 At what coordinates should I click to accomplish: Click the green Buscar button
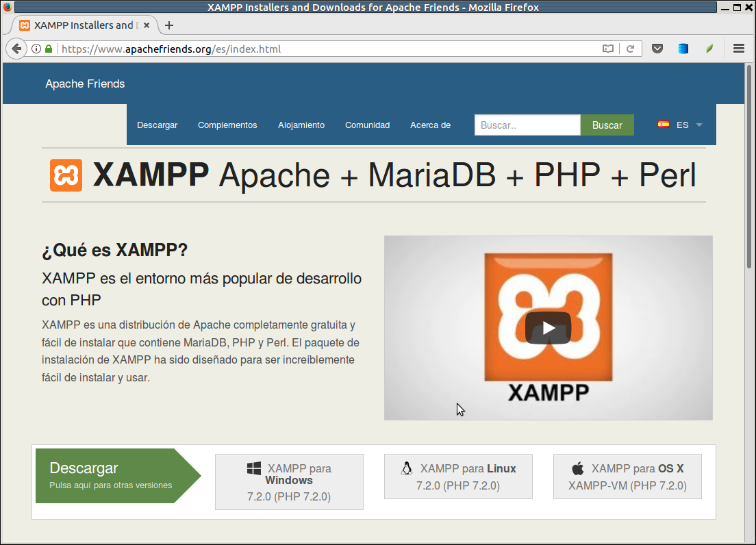[607, 125]
